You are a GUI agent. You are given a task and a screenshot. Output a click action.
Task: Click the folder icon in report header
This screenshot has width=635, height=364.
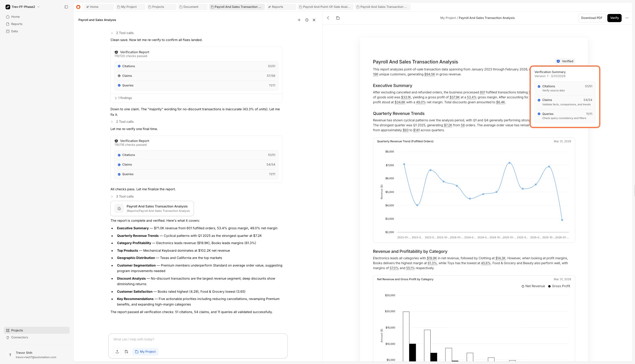click(x=338, y=18)
